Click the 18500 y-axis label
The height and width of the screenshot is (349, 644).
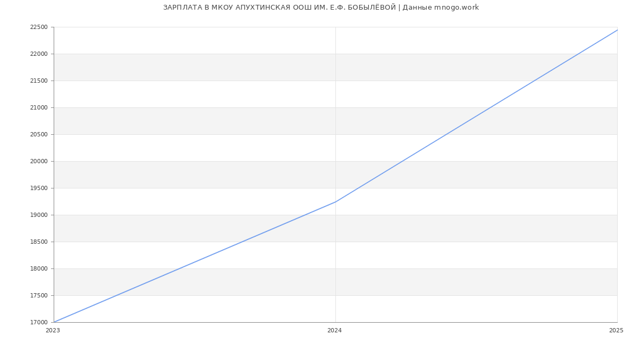point(39,242)
